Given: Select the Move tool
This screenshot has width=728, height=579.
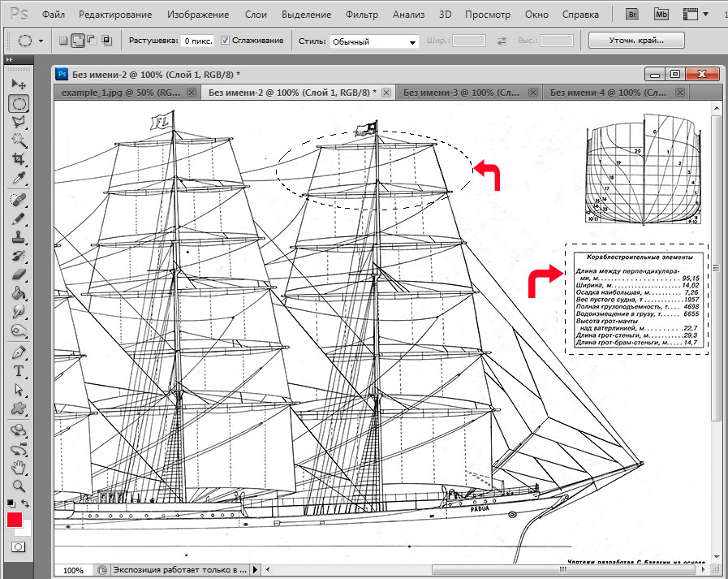Looking at the screenshot, I should coord(18,84).
